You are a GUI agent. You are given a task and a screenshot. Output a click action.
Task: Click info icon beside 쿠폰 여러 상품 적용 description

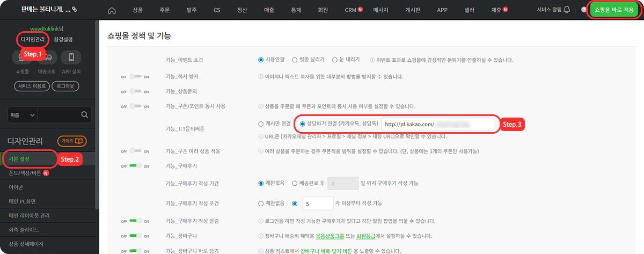click(x=261, y=151)
